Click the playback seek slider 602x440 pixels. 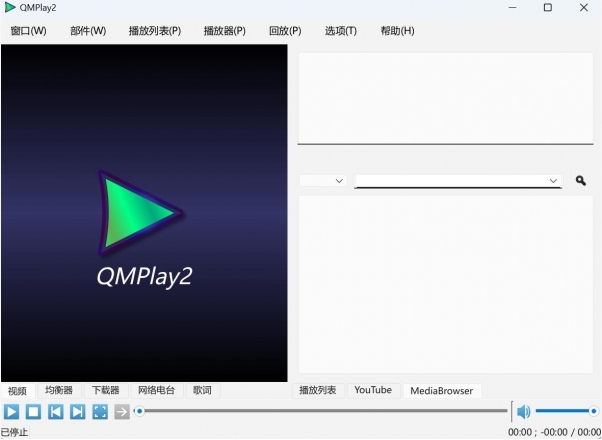pyautogui.click(x=320, y=411)
